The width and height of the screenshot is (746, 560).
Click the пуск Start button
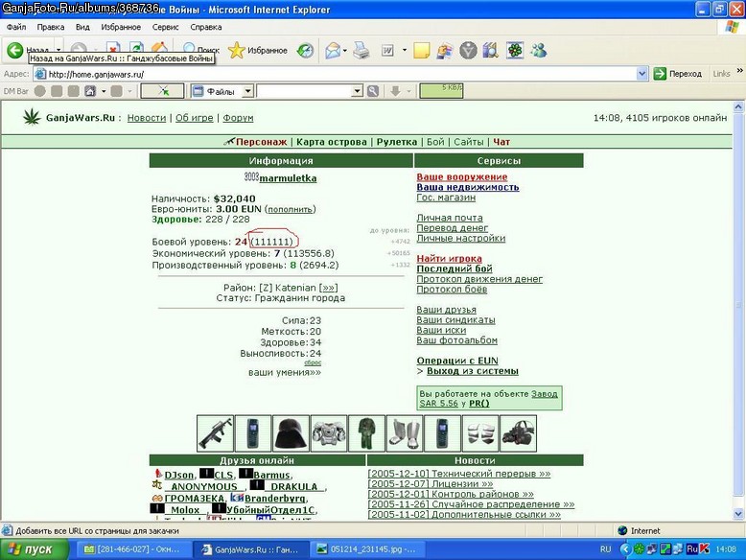[35, 549]
